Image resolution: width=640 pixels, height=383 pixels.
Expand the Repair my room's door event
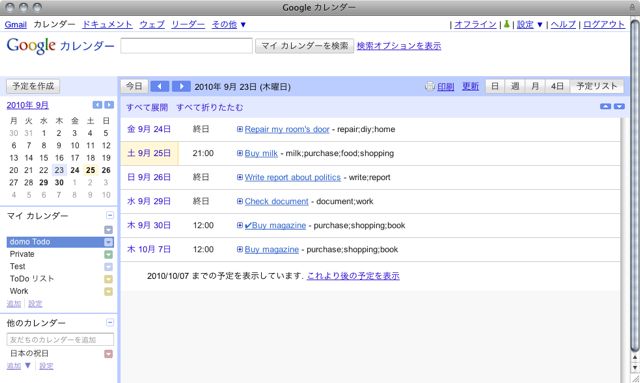coord(240,129)
